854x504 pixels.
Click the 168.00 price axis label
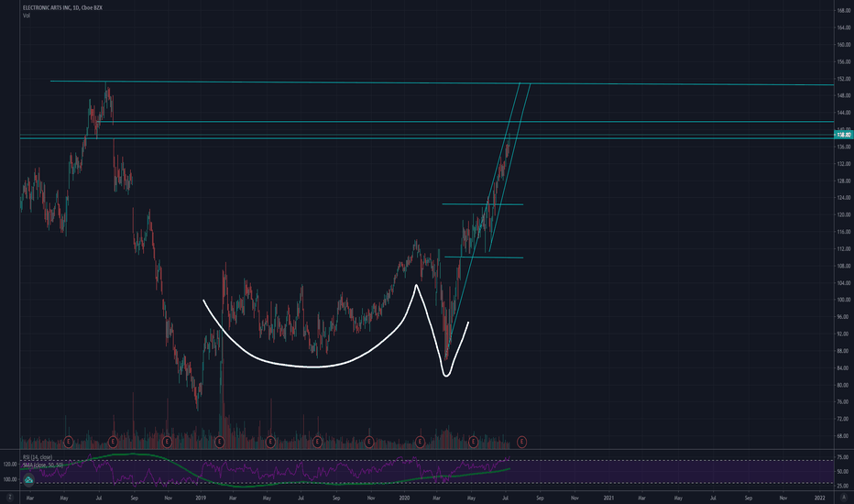[844, 10]
